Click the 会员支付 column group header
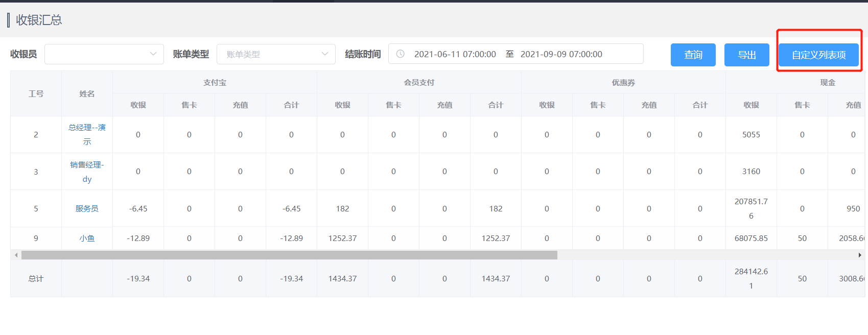Screen dimensions: 868x335 point(419,82)
